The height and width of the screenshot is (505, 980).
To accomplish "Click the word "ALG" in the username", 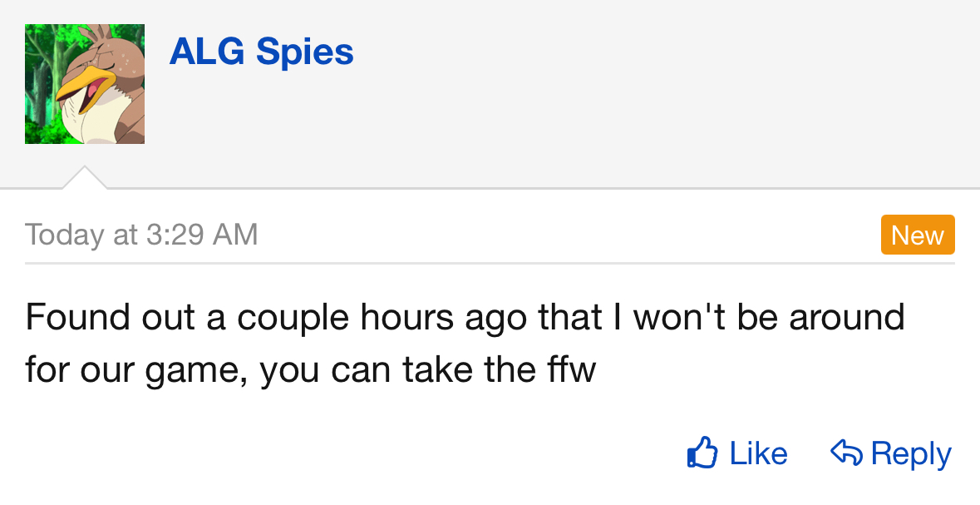I will 207,52.
